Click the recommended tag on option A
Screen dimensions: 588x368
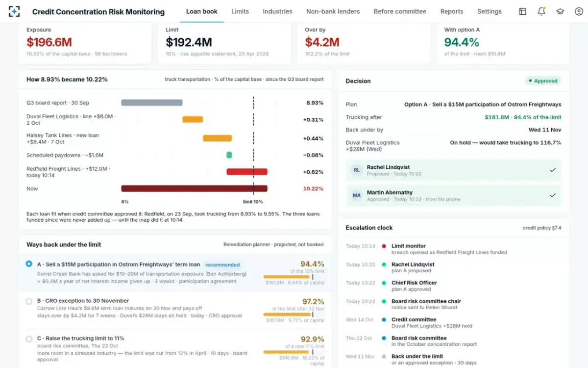[222, 265]
